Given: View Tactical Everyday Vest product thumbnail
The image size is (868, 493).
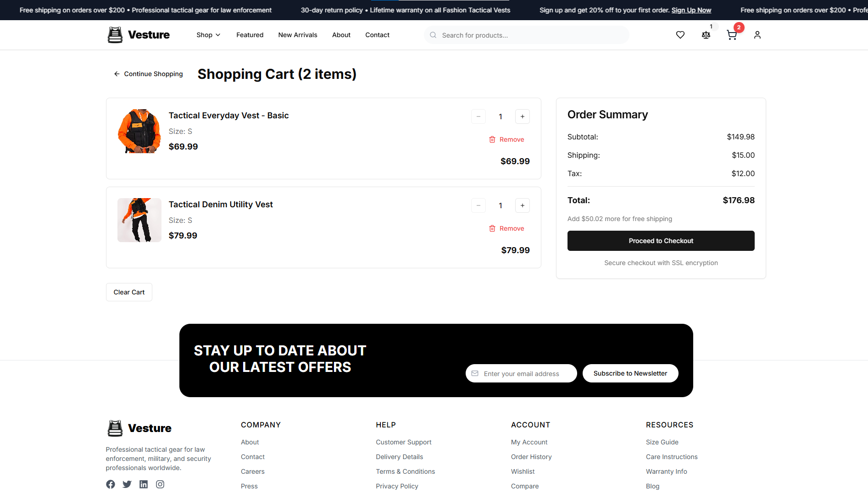Looking at the screenshot, I should point(139,131).
